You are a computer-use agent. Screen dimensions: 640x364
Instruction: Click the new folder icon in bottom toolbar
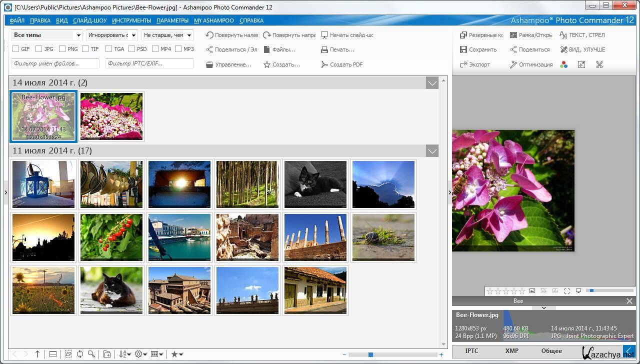click(x=107, y=354)
